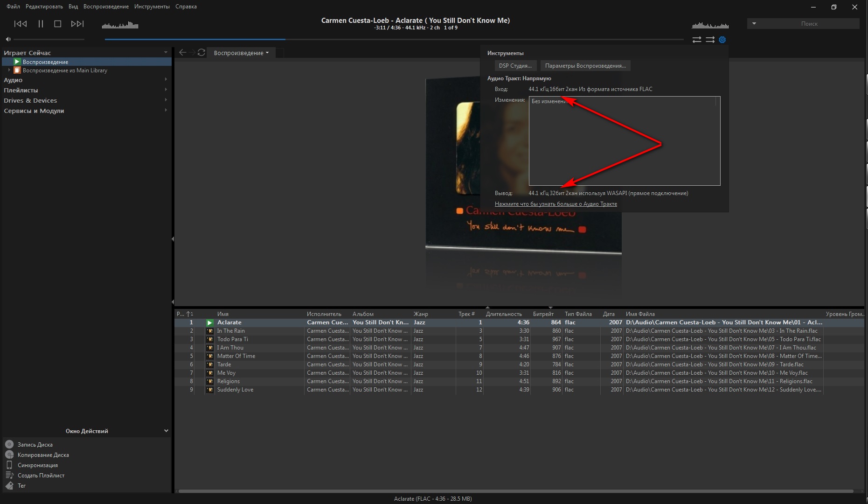Go forward with the right arrow
868x504 pixels.
click(x=192, y=53)
